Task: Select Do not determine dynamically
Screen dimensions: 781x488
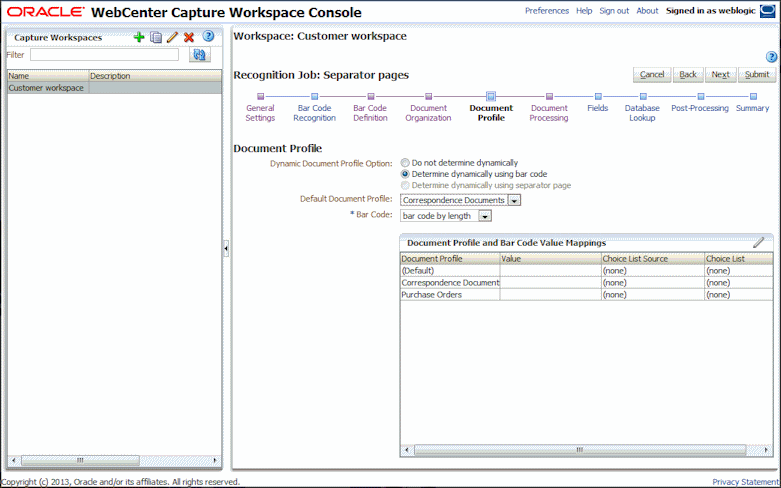Action: 405,163
